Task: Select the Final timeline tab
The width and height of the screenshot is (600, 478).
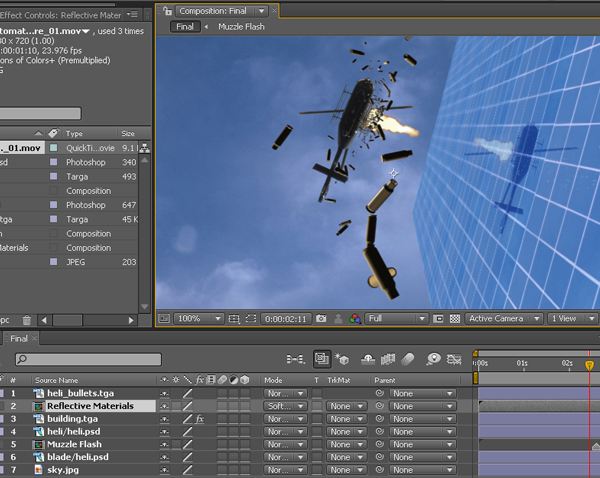Action: point(19,339)
